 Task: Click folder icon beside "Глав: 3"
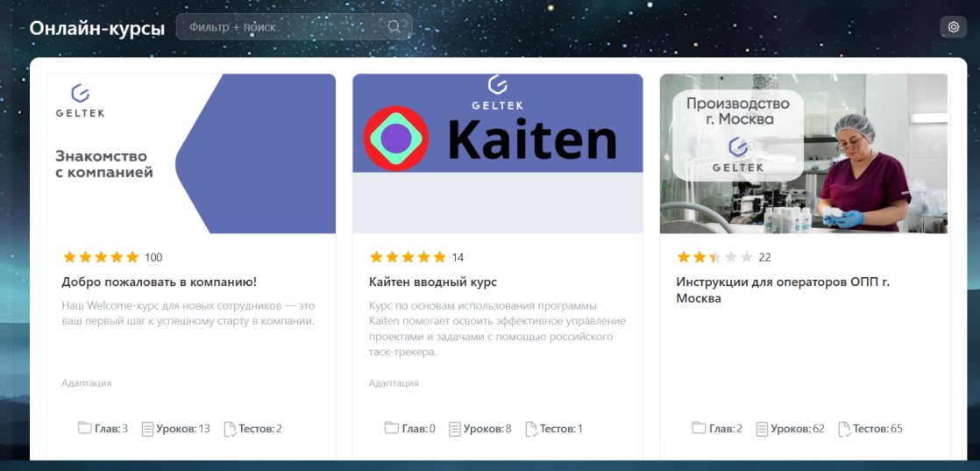(84, 429)
